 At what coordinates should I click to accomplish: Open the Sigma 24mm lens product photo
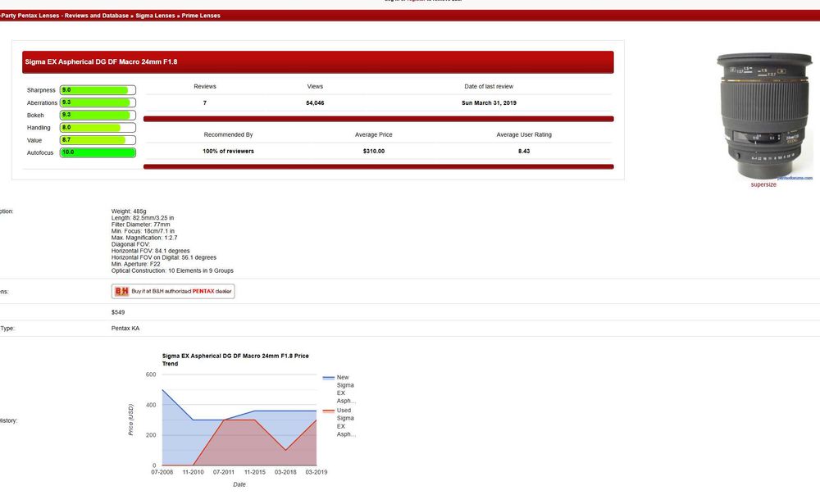(763, 116)
